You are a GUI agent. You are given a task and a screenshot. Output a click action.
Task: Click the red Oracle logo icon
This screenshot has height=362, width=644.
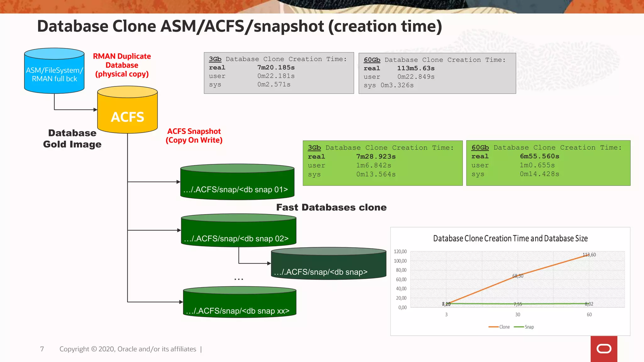tap(604, 349)
